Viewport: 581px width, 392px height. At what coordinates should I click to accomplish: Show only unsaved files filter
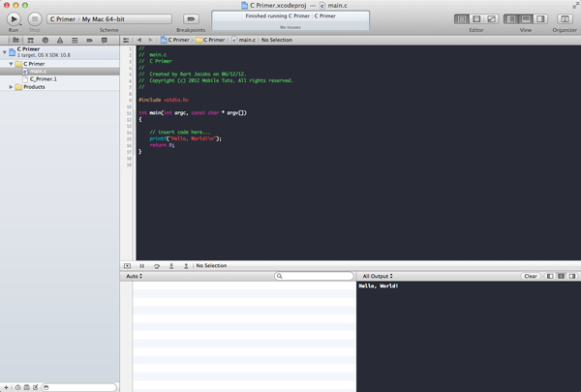pos(36,387)
